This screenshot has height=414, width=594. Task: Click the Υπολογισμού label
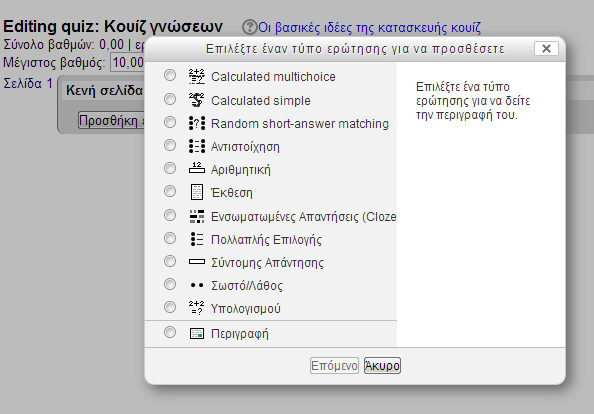pos(245,308)
